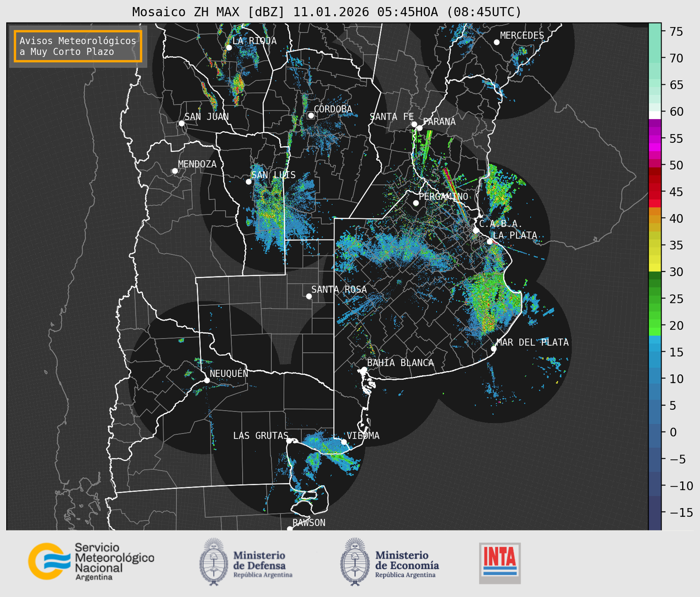The image size is (700, 597).
Task: Click the MERCEDES label text
Action: coord(522,36)
